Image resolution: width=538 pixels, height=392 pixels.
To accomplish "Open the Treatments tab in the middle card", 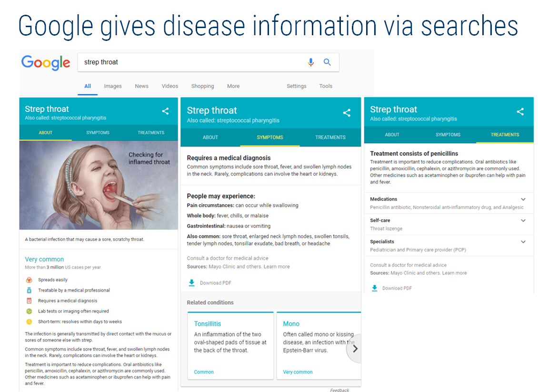I will 330,137.
